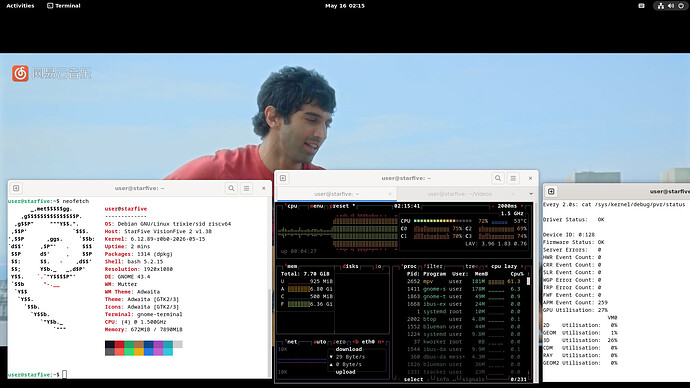
Task: Click the Host: StarFive VisionFive 2 line
Action: click(x=158, y=231)
